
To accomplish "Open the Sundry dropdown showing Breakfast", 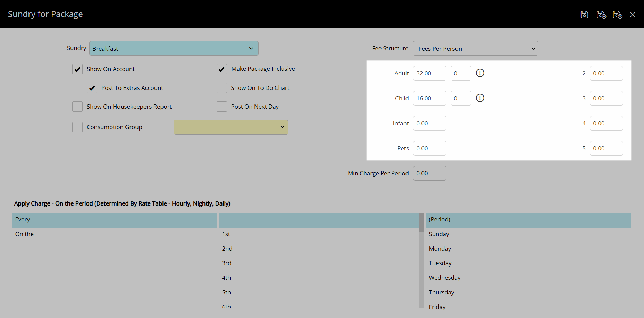I will click(x=174, y=48).
